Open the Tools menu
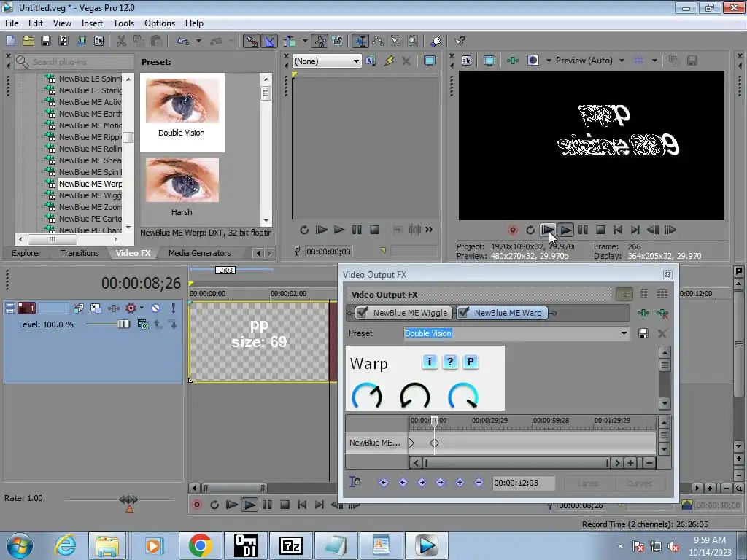This screenshot has height=560, width=747. (x=123, y=23)
